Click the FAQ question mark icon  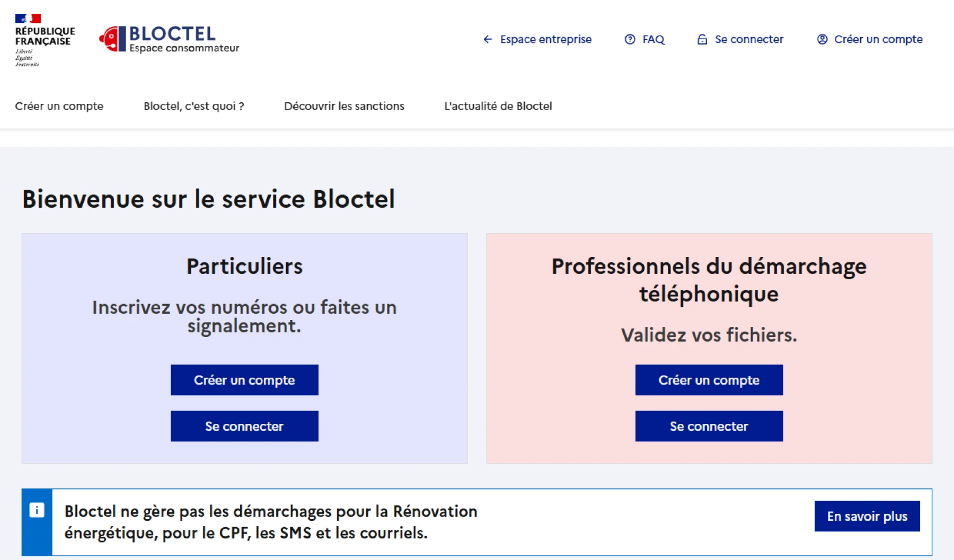point(630,39)
